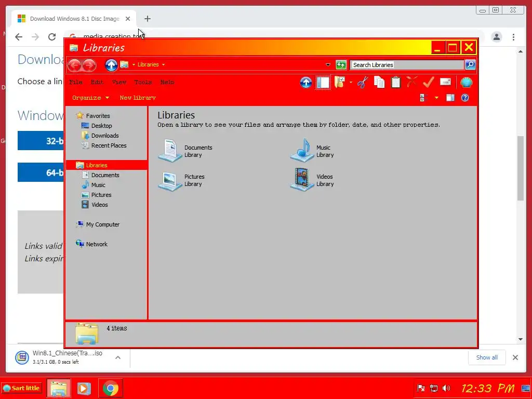The image size is (532, 399).
Task: Click the green refresh button
Action: pos(341,64)
